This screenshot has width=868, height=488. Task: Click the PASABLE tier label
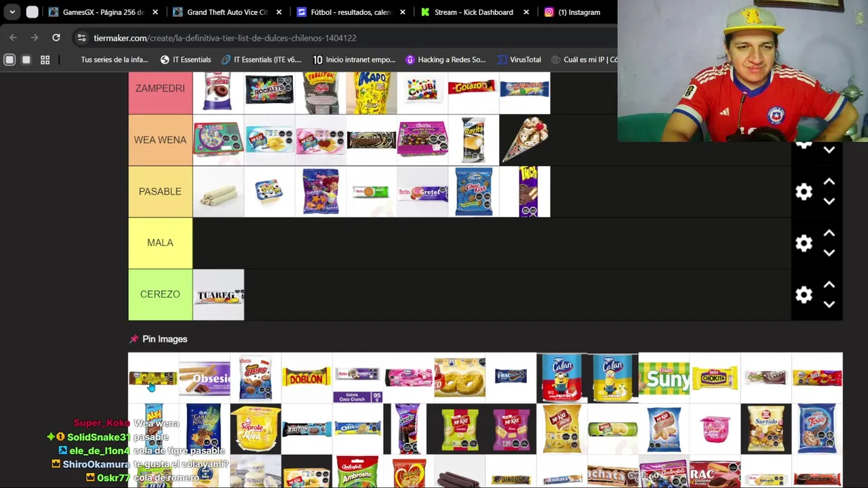160,192
